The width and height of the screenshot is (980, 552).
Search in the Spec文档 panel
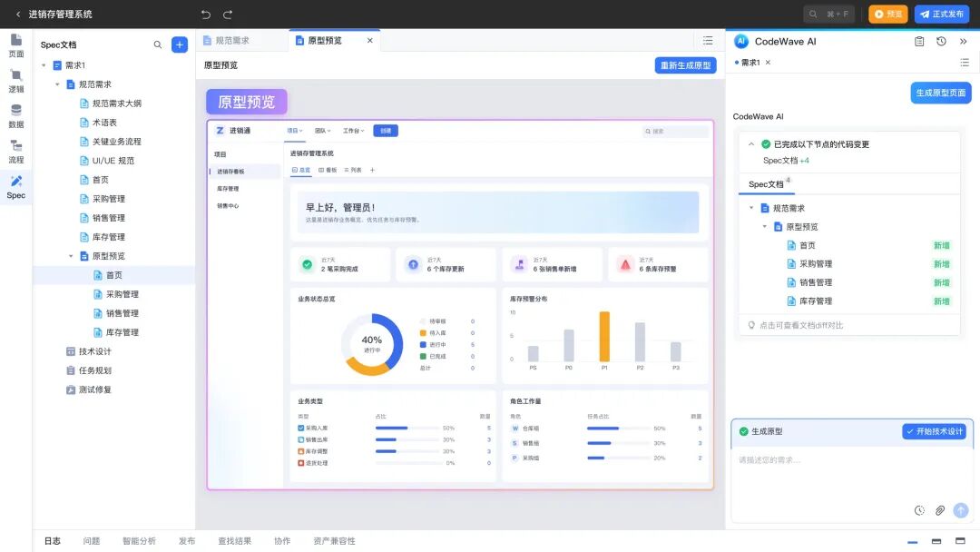[158, 44]
